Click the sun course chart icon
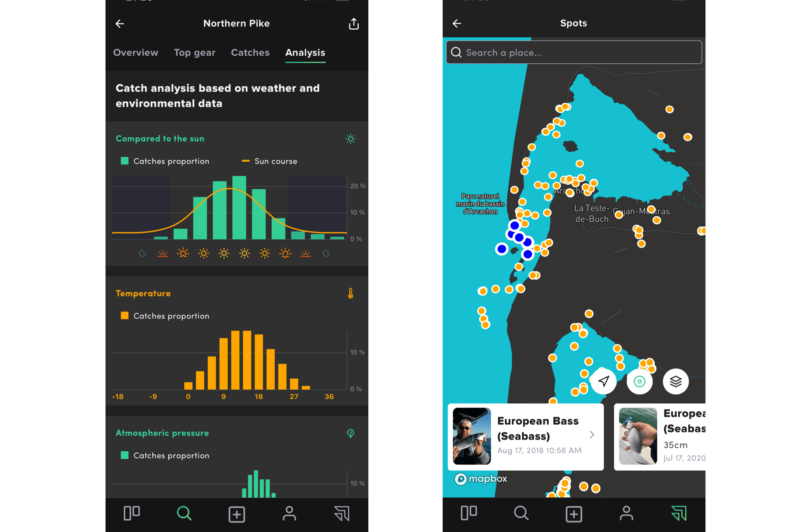 click(x=350, y=138)
